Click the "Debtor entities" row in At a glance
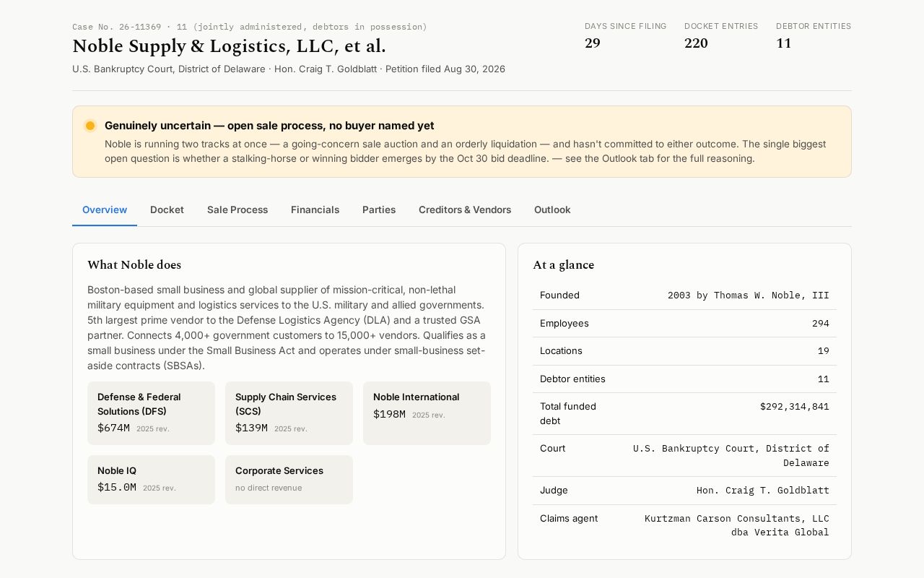Image resolution: width=924 pixels, height=578 pixels. [684, 379]
